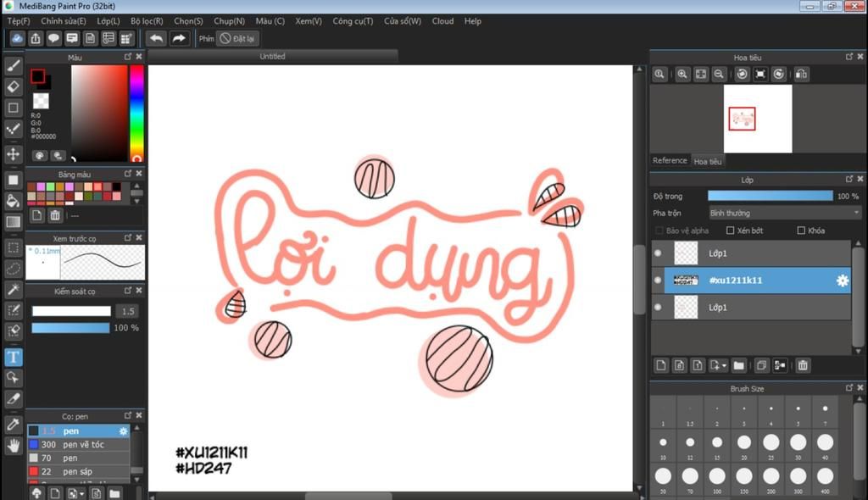The height and width of the screenshot is (500, 868).
Task: Duplicate the selected layer
Action: tap(761, 365)
